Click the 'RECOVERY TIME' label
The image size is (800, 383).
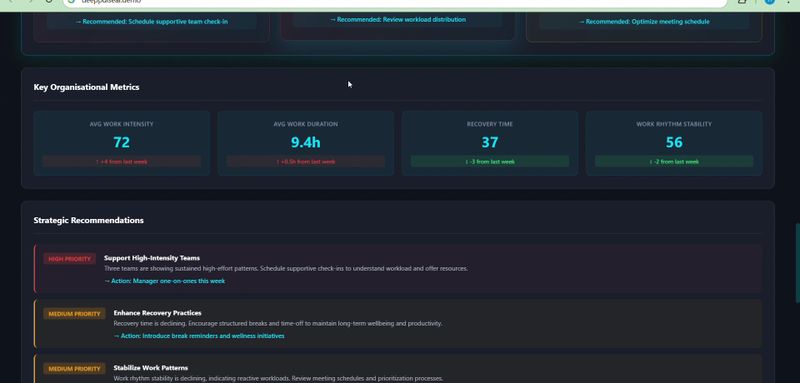point(490,124)
